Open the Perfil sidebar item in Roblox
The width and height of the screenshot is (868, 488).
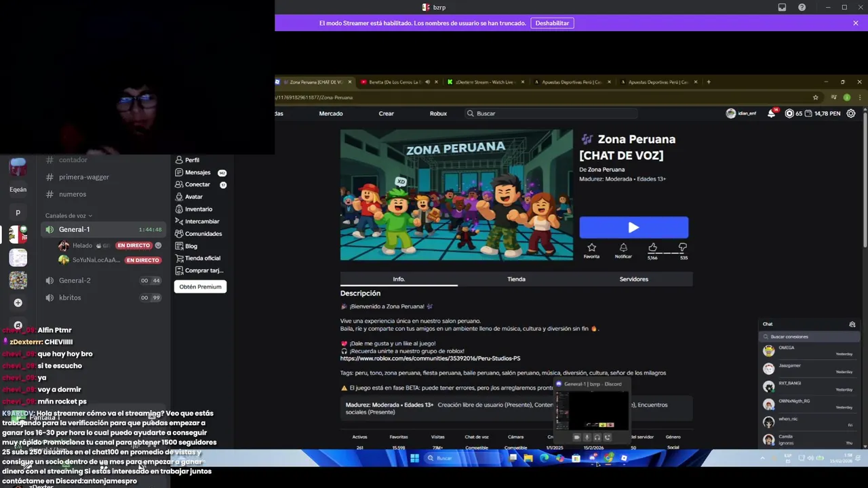(187, 160)
